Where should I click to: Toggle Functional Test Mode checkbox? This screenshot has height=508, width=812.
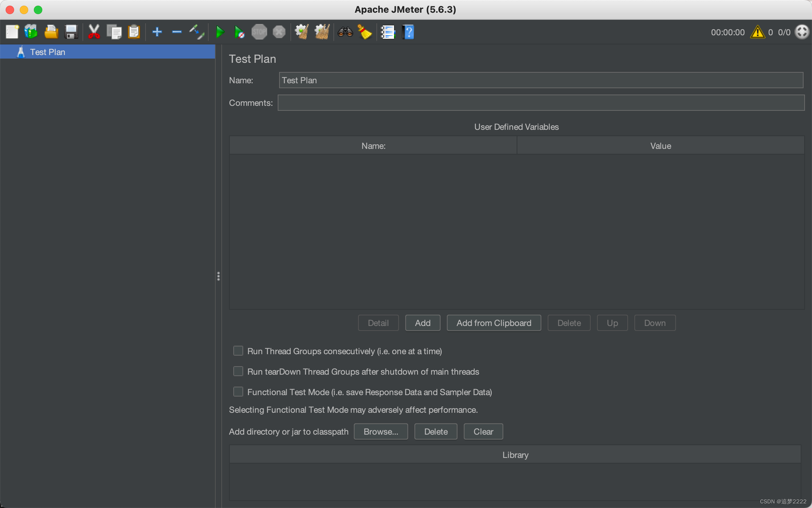pyautogui.click(x=239, y=392)
